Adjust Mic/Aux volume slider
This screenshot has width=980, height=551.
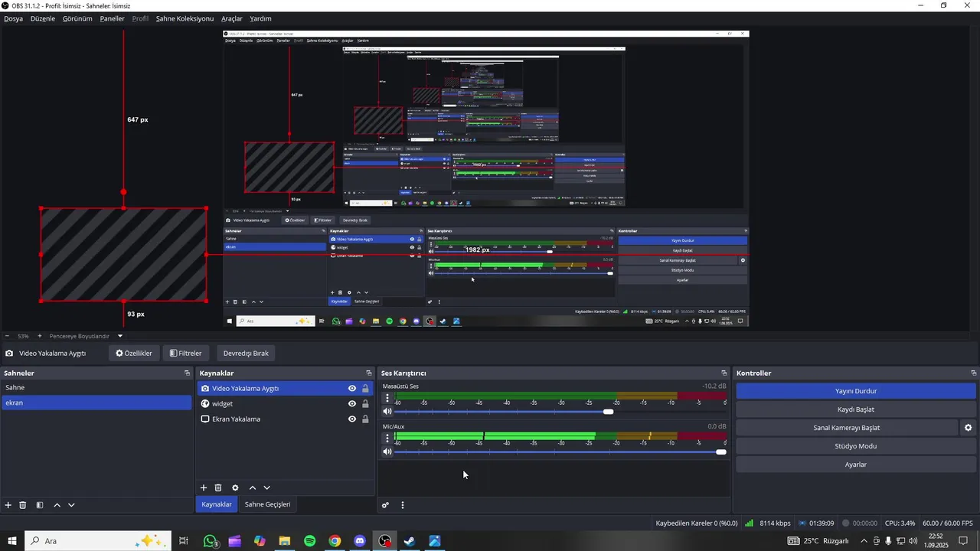[x=720, y=452]
